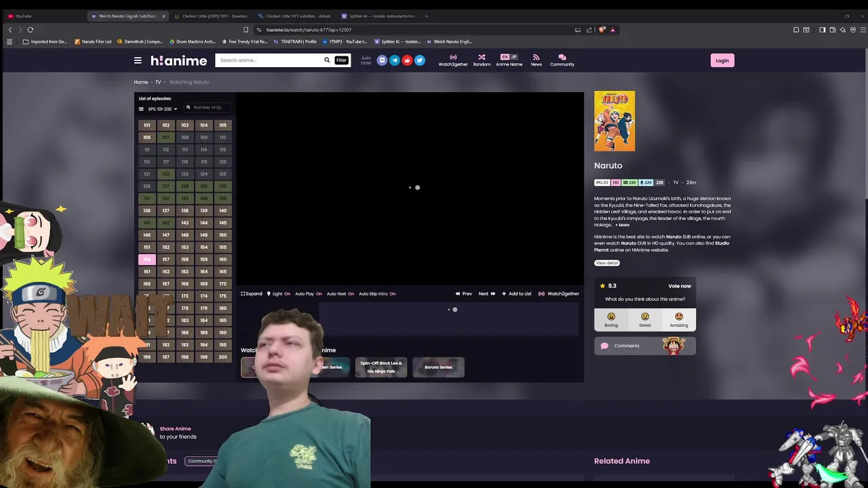Image resolution: width=868 pixels, height=488 pixels.
Task: Click the View detail button
Action: point(607,263)
